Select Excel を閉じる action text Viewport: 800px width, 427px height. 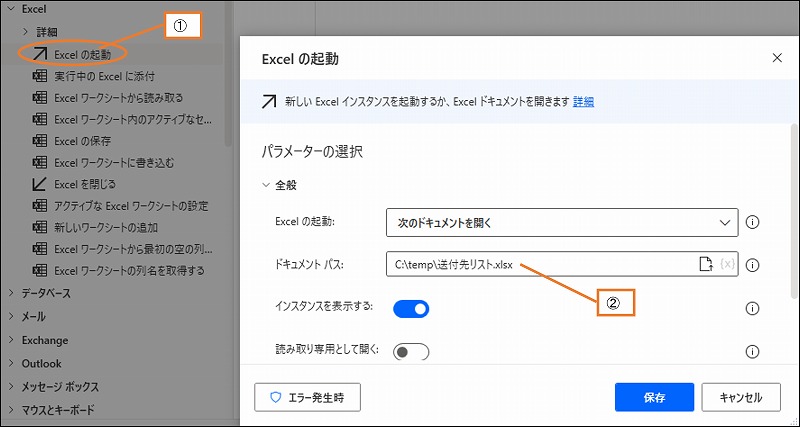pos(85,184)
